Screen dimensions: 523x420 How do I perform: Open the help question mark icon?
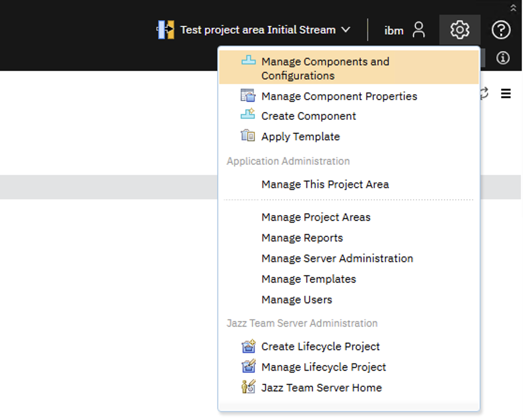tap(501, 30)
